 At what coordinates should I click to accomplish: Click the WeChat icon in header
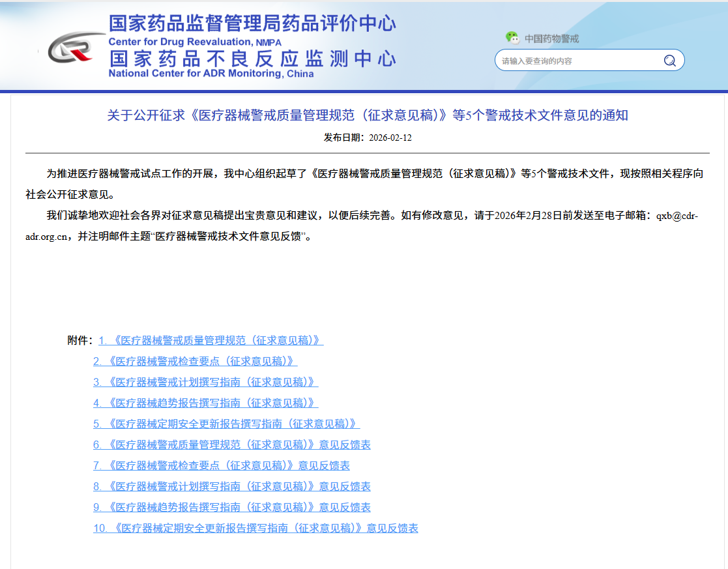(x=513, y=38)
